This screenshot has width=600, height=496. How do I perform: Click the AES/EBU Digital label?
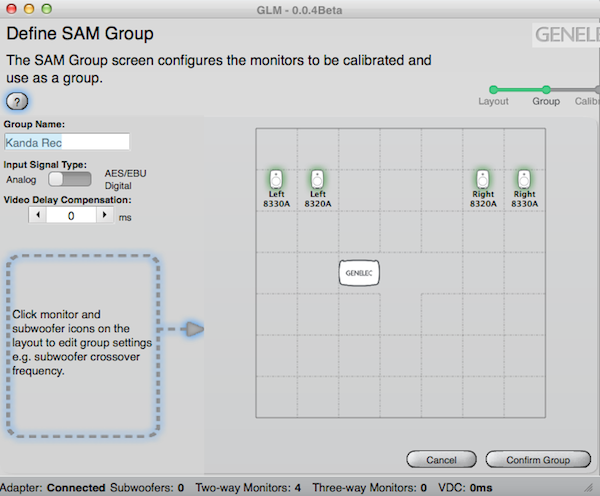[x=126, y=179]
